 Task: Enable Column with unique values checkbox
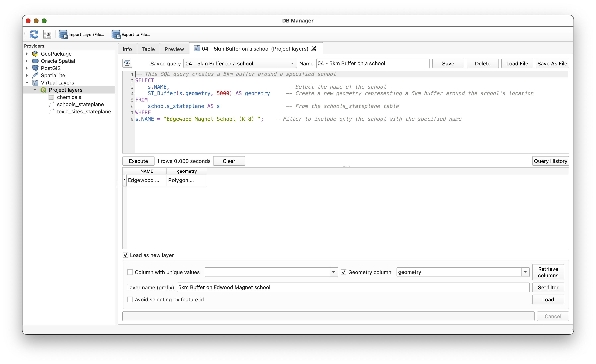point(130,272)
